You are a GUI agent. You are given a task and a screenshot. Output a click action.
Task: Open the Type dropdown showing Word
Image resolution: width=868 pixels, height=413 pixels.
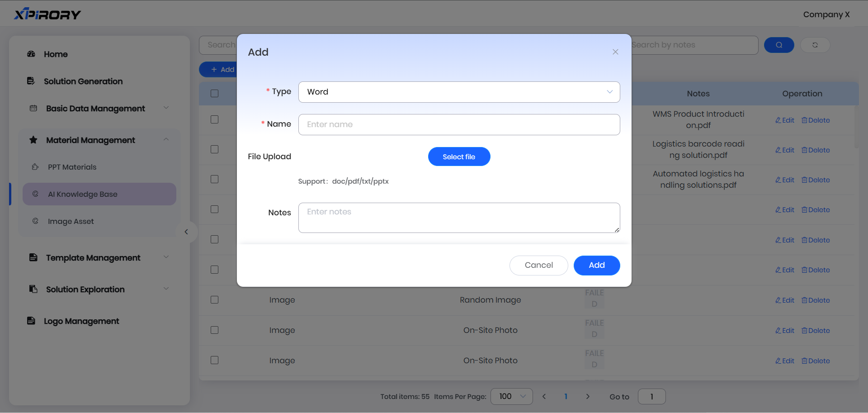point(458,92)
